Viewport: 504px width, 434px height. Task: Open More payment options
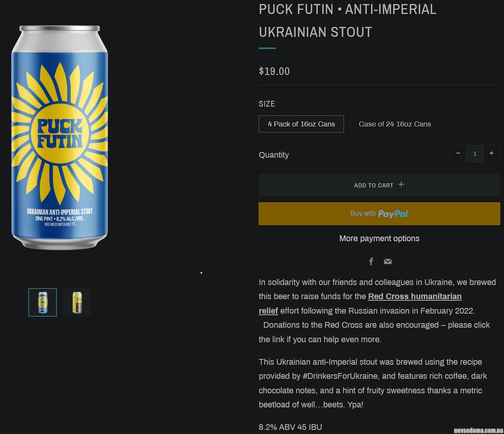click(x=379, y=239)
